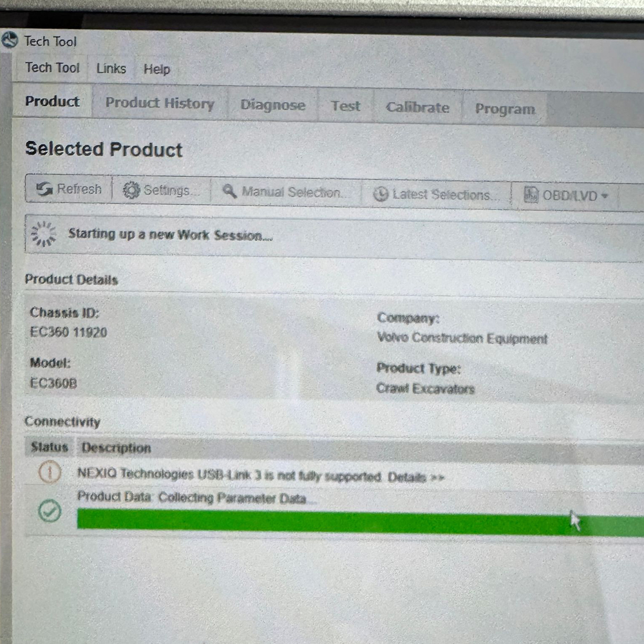Click the Refresh button
The width and height of the screenshot is (644, 644).
[x=69, y=189]
